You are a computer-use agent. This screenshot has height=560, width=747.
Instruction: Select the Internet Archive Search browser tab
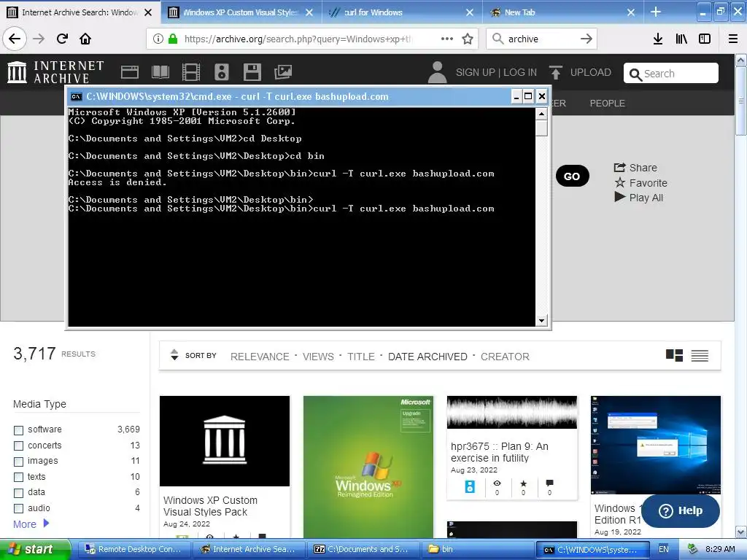[x=80, y=12]
